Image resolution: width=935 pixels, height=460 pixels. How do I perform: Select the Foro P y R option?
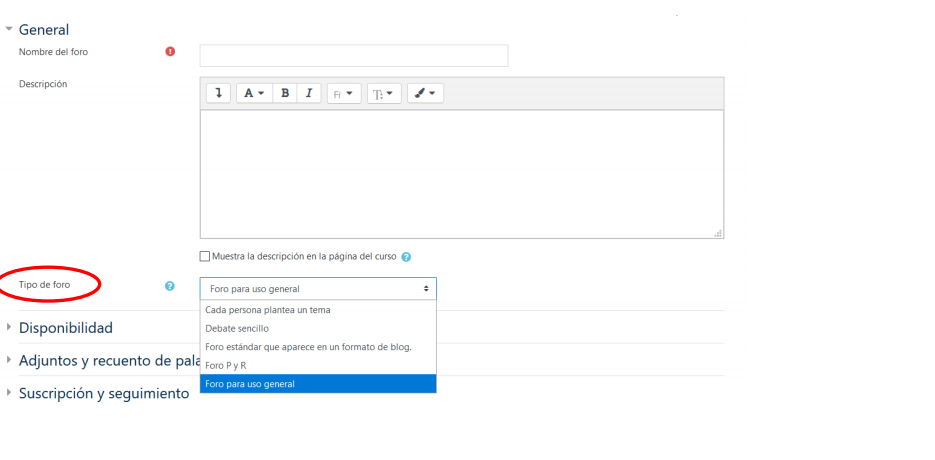tap(226, 365)
